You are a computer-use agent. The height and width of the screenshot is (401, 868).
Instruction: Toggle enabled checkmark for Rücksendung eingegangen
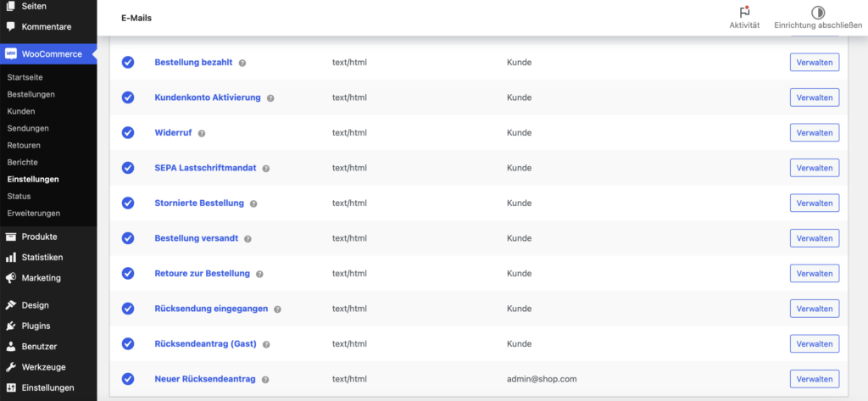128,309
